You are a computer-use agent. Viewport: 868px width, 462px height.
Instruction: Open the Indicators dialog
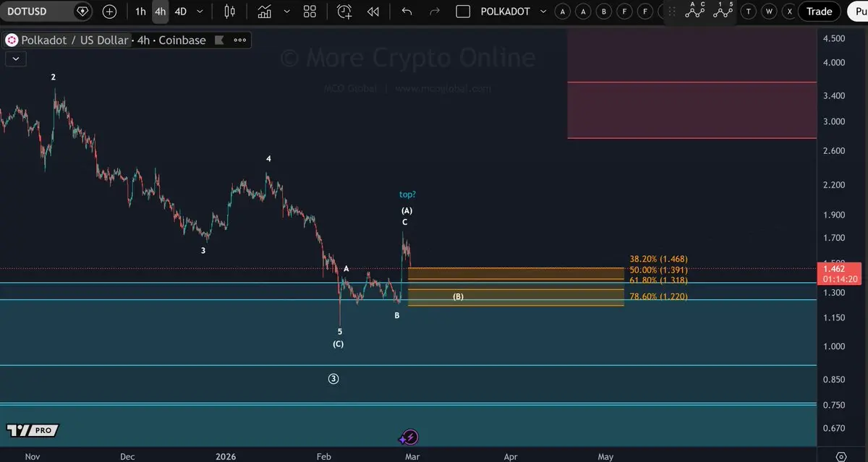click(265, 12)
